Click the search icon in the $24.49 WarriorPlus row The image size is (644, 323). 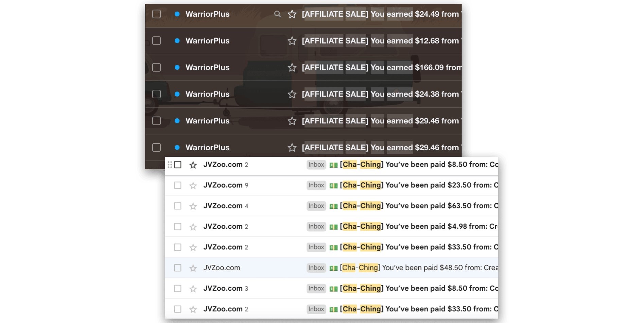click(x=278, y=14)
